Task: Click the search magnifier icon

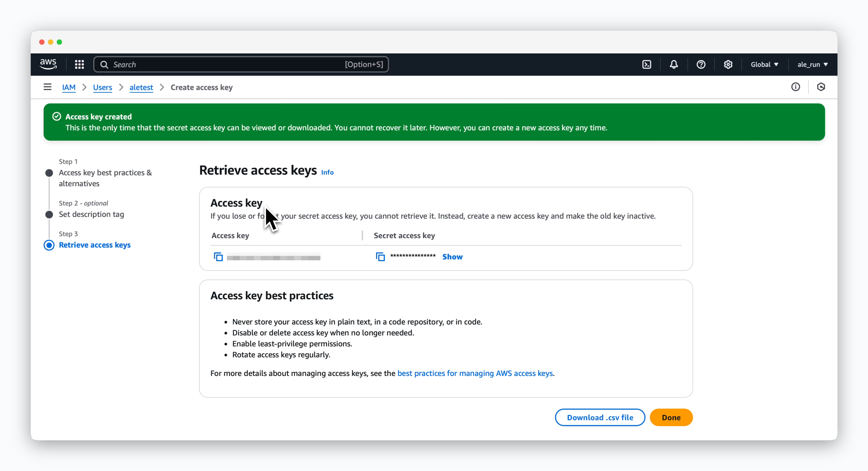Action: (x=104, y=64)
